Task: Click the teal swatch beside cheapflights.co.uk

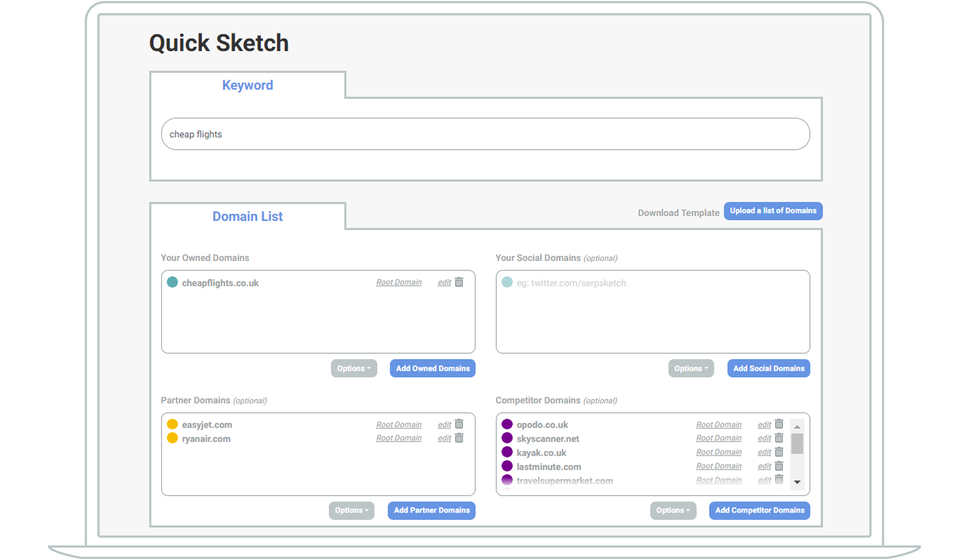Action: pos(172,282)
